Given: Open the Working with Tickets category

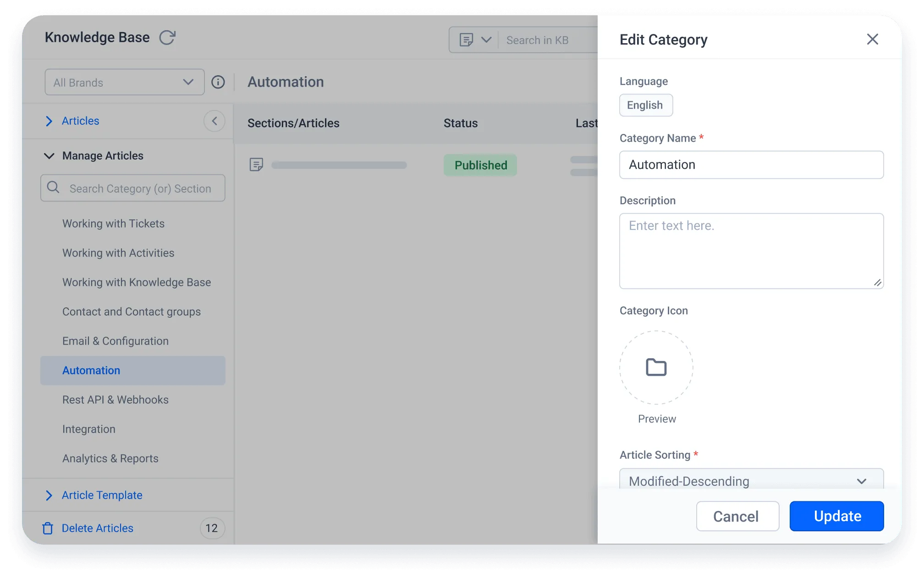Looking at the screenshot, I should [x=113, y=223].
